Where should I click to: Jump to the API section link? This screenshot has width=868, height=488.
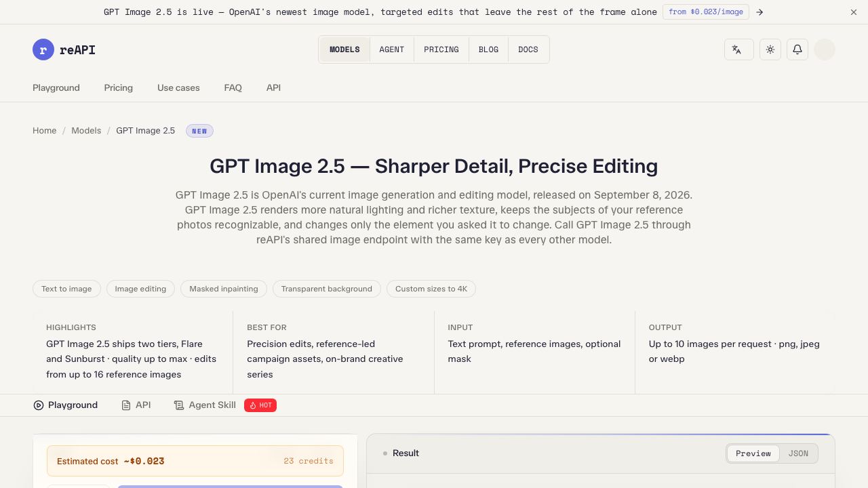[x=273, y=87]
